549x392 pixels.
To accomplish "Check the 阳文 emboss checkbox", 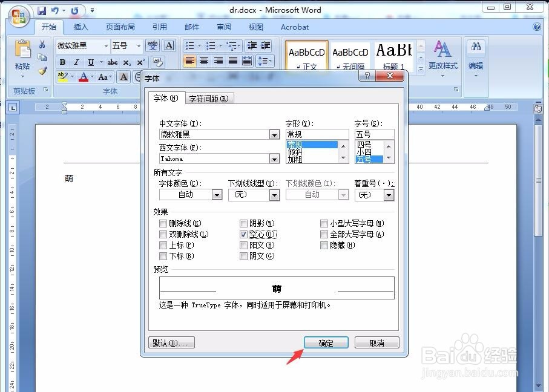I will click(243, 245).
